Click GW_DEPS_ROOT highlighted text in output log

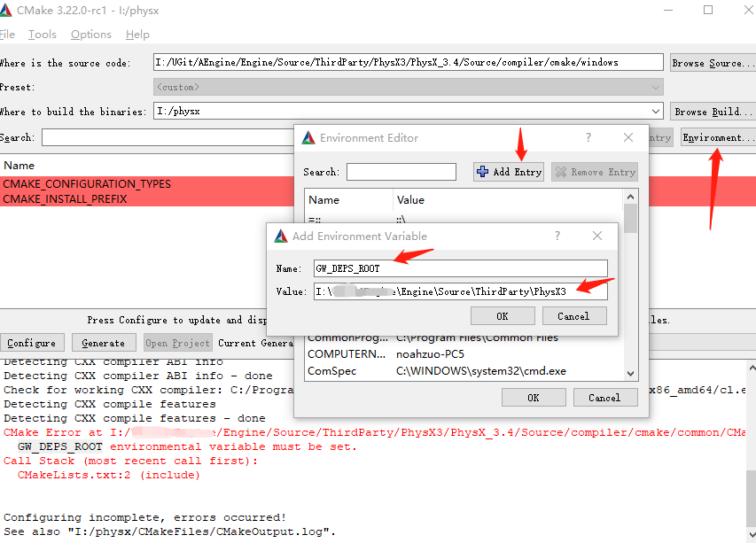(60, 446)
